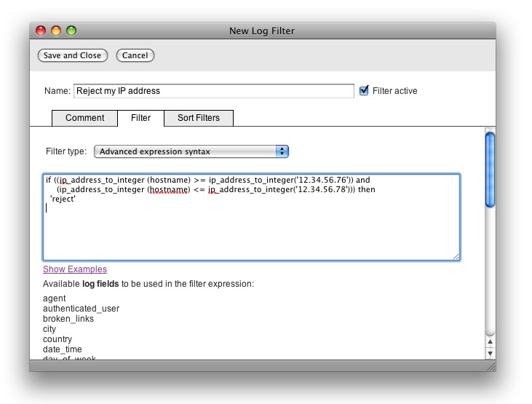Select the Filter tab
Viewport: 532px width, 404px height.
click(140, 118)
